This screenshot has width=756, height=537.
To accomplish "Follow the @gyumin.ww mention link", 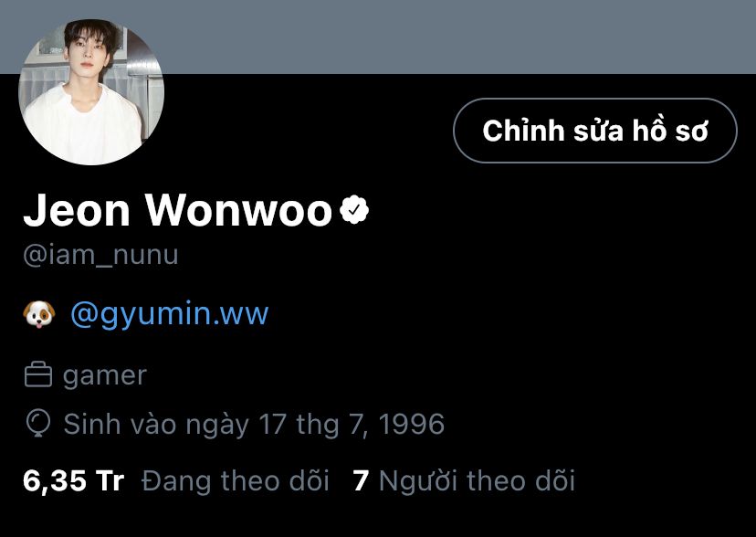I will tap(169, 314).
